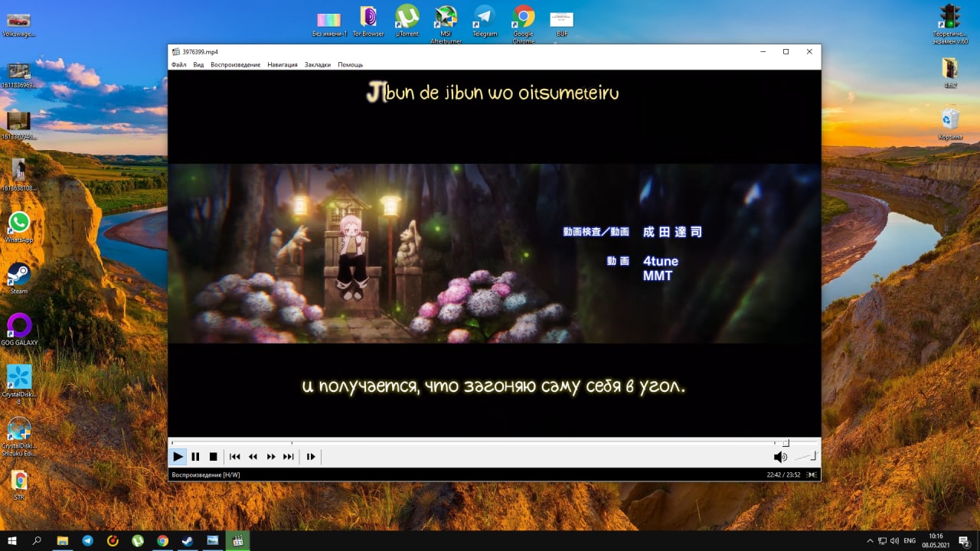Open File Explorer from taskbar
This screenshot has width=980, height=551.
coord(63,540)
